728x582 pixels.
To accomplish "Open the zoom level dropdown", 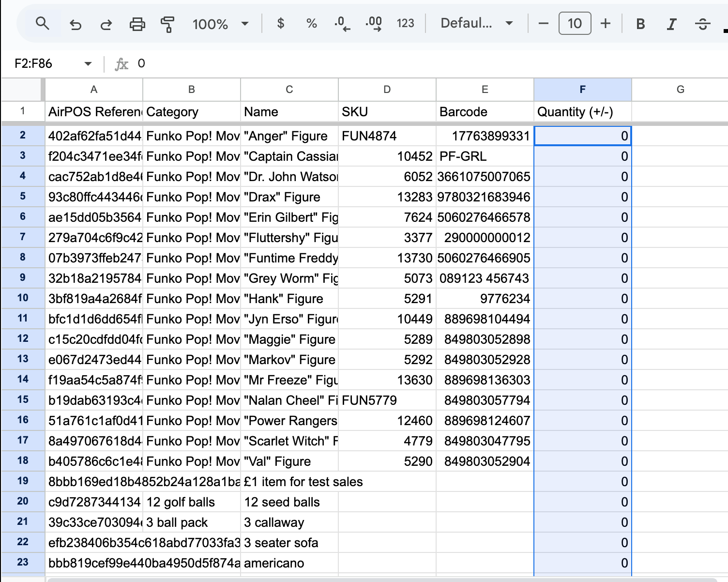I will (220, 23).
